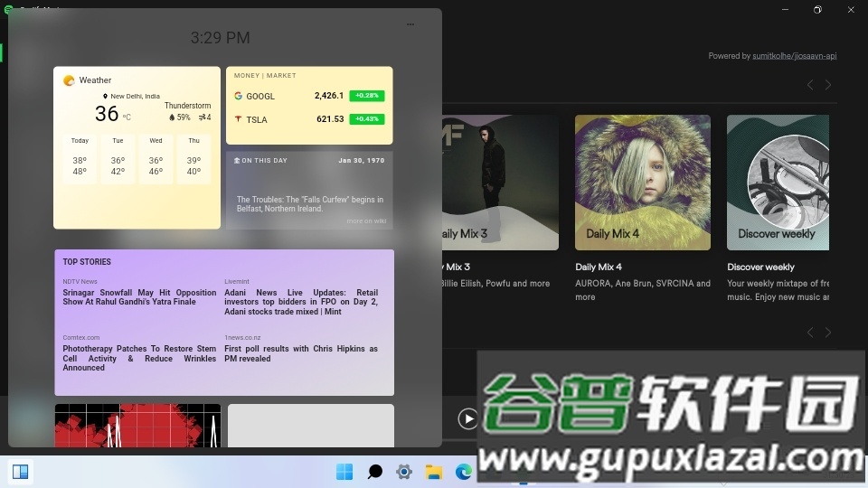Screen dimensions: 868x488
Task: Go to previous items in lower Spotify row
Action: coord(810,332)
